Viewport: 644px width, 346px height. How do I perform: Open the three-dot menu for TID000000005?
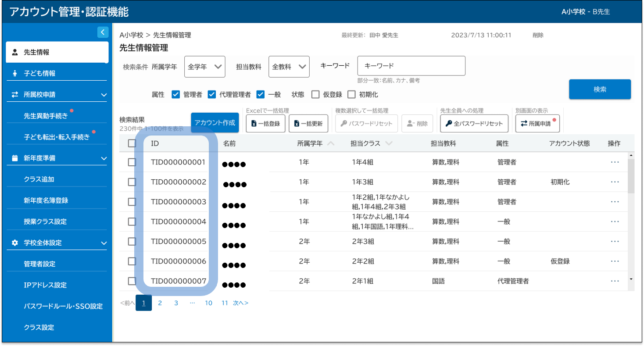(615, 242)
